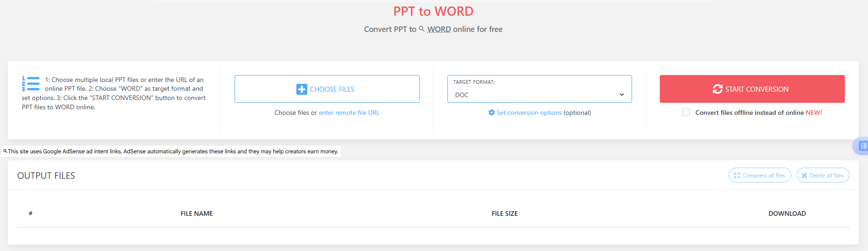Click the magnifier icon next to WORD

click(x=422, y=29)
